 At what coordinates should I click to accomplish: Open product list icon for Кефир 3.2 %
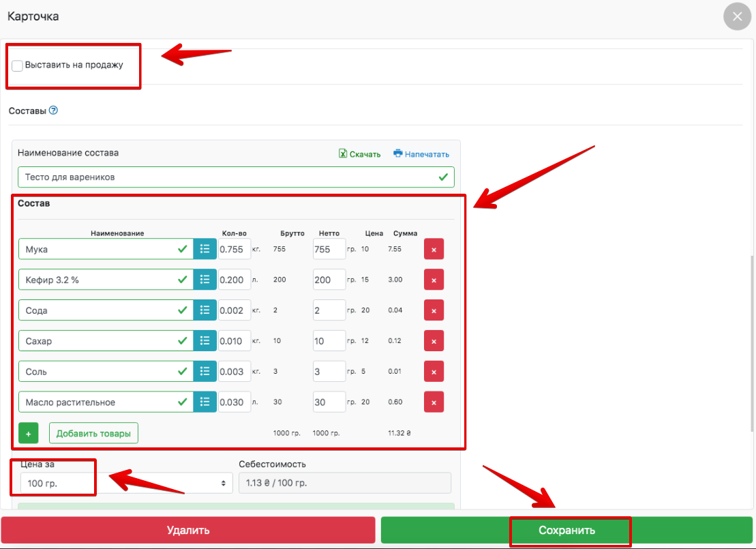[x=205, y=280]
